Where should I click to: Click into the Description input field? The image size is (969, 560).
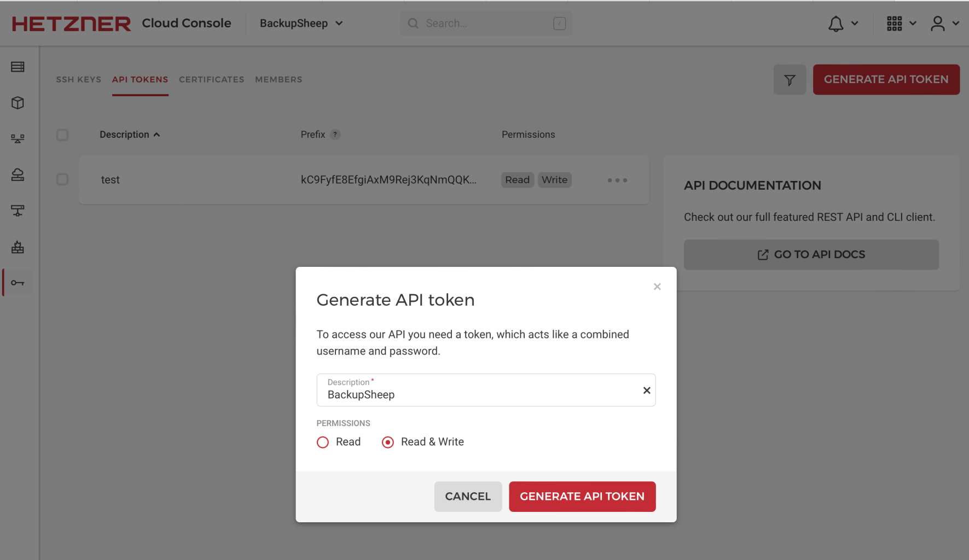[x=486, y=390]
